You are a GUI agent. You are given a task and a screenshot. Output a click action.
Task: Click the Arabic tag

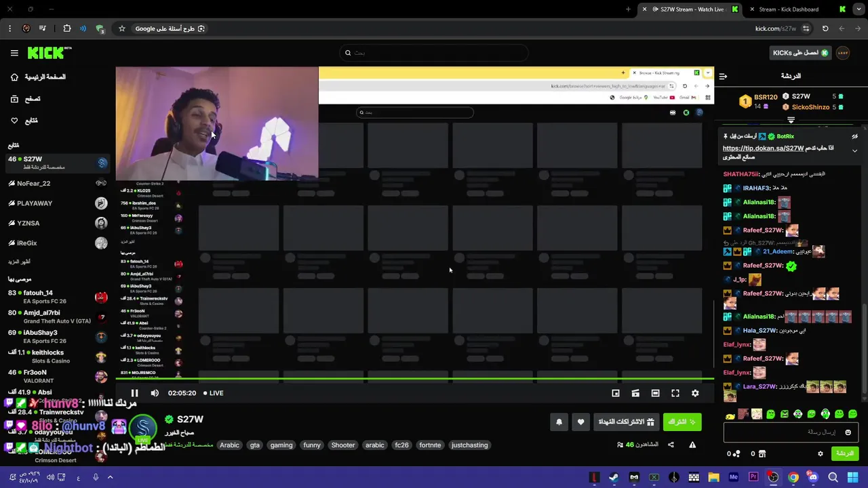click(x=229, y=445)
